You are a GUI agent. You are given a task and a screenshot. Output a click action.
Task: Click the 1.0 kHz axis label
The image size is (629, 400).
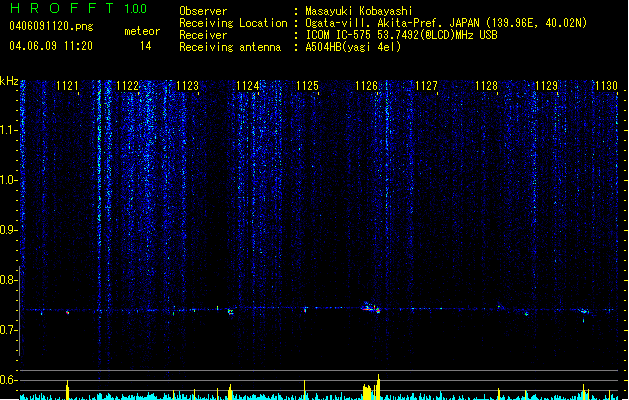8,180
